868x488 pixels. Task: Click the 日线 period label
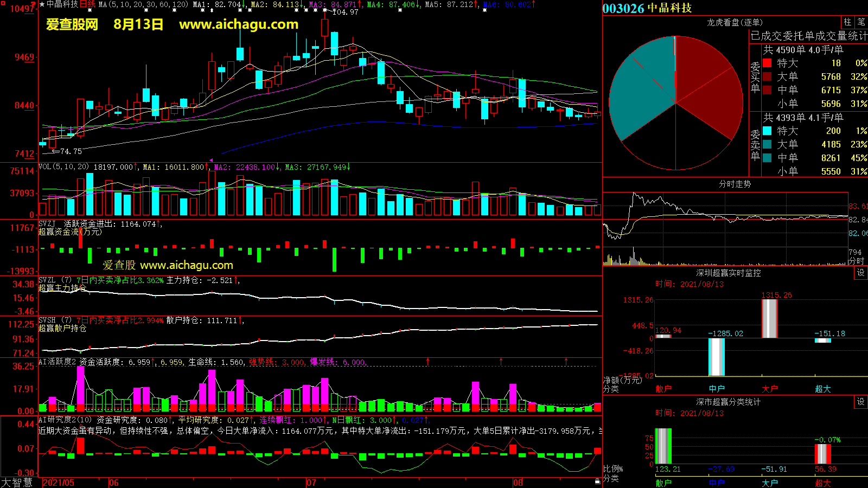87,4
